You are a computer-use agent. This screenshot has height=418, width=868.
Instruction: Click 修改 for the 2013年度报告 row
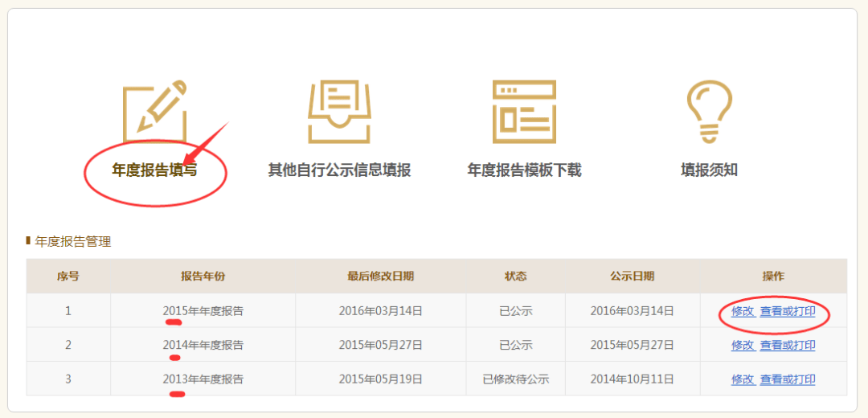click(x=743, y=379)
